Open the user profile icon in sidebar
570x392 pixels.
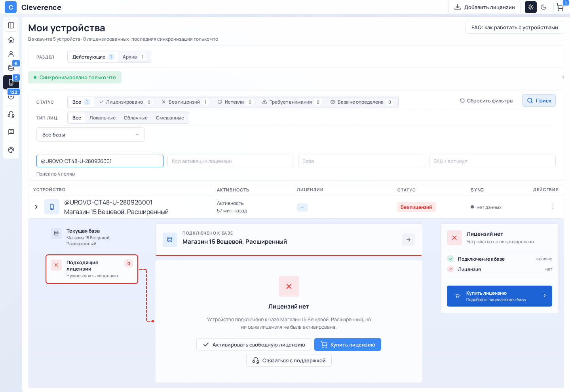pos(11,54)
